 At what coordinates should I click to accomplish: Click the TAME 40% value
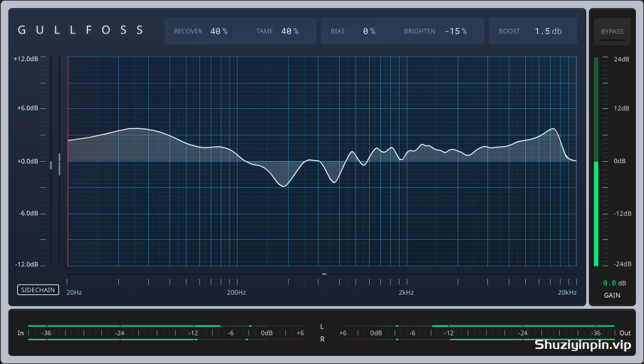(289, 31)
